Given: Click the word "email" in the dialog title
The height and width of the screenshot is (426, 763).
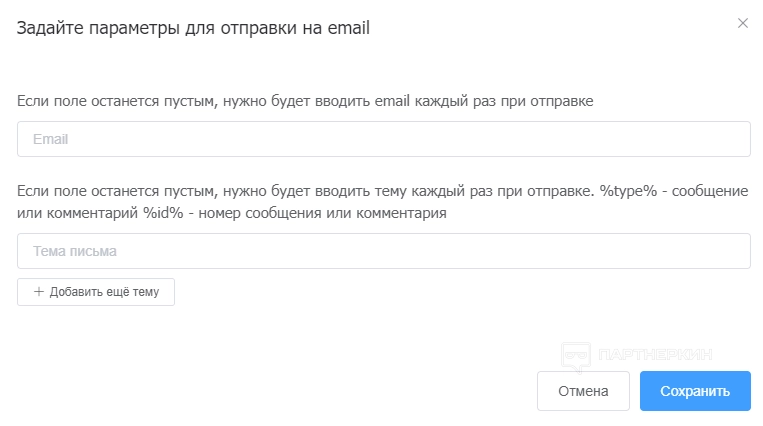Looking at the screenshot, I should (349, 28).
